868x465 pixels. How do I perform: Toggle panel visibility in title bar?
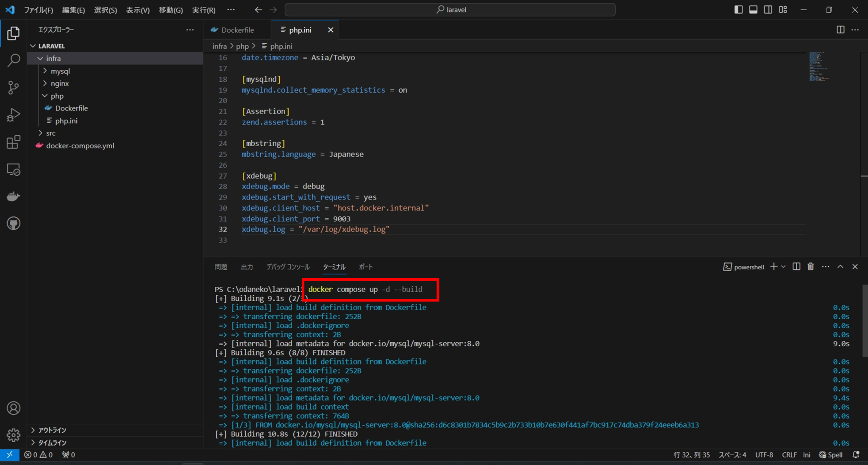click(753, 9)
